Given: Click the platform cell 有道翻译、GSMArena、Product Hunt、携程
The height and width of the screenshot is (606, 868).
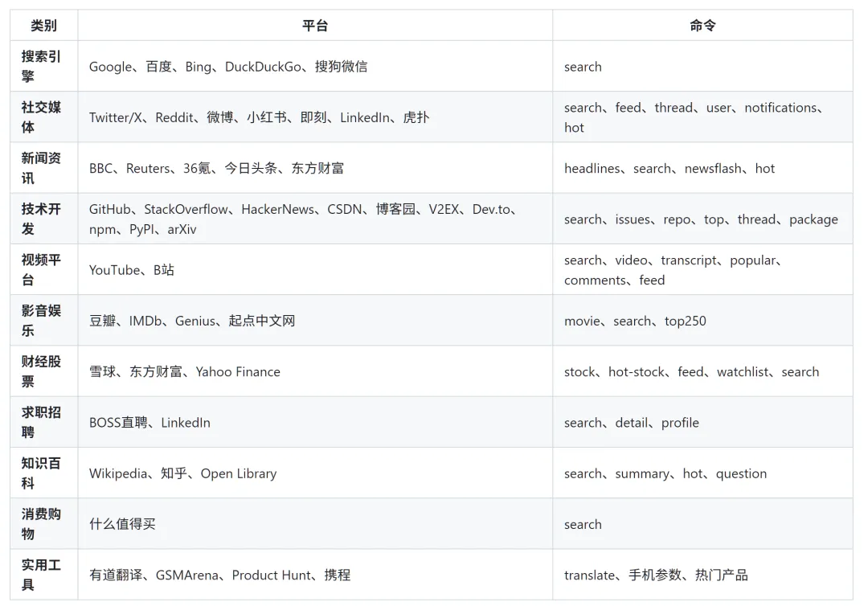Looking at the screenshot, I should coord(315,575).
